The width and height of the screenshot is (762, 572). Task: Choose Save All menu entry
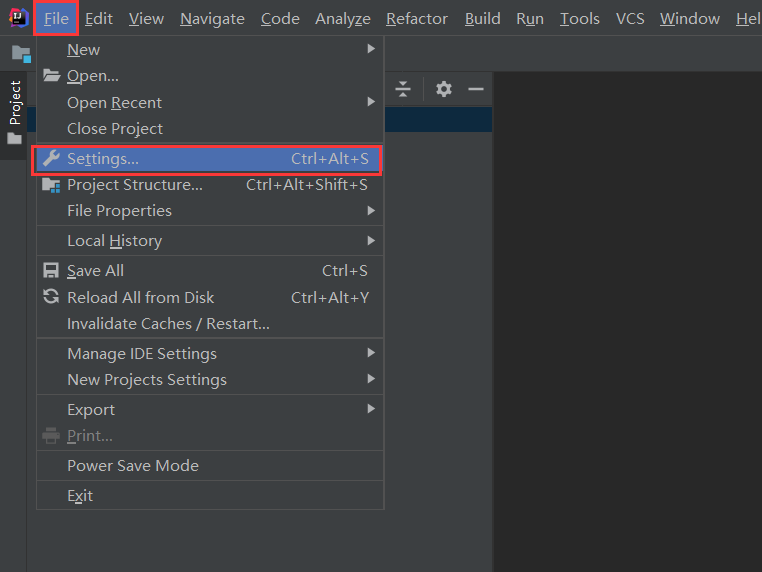click(x=210, y=271)
